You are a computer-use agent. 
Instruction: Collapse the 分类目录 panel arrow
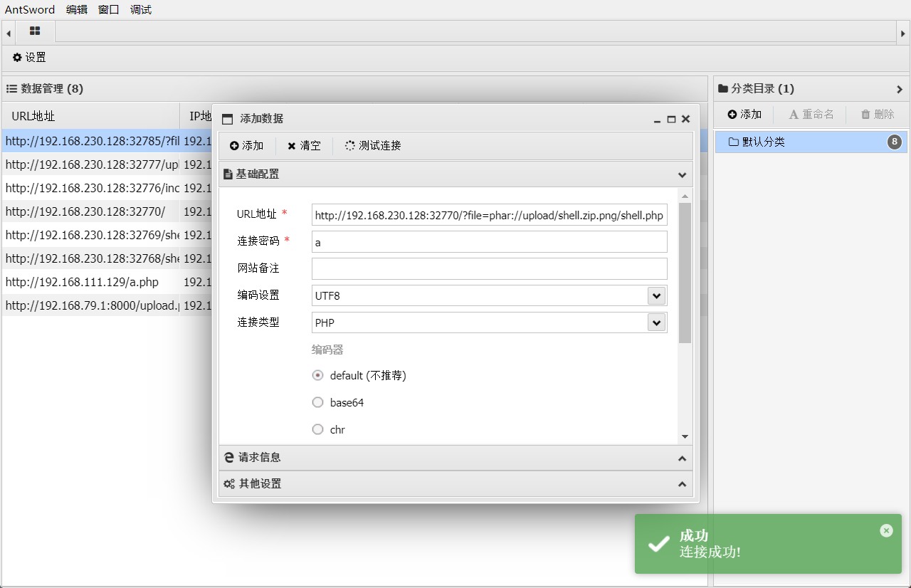900,89
